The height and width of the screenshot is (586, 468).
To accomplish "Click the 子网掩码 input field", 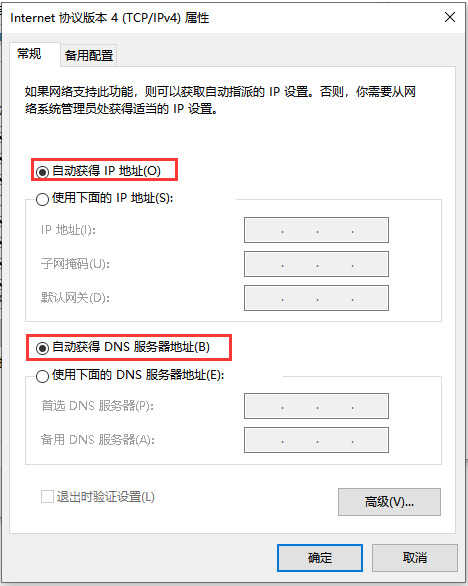I will [316, 264].
